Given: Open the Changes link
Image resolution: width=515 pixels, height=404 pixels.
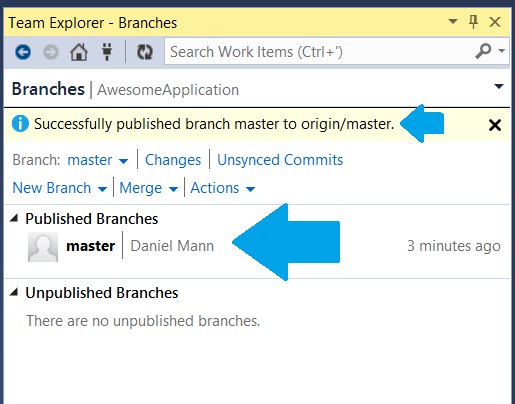Looking at the screenshot, I should pyautogui.click(x=173, y=160).
